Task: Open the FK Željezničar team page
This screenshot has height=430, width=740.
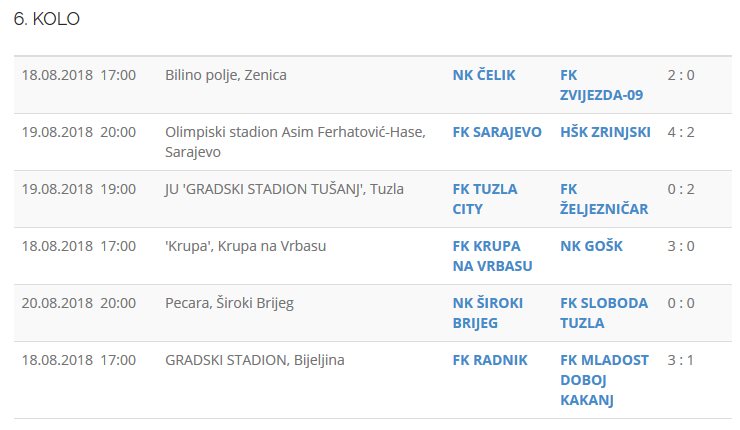Action: 604,199
